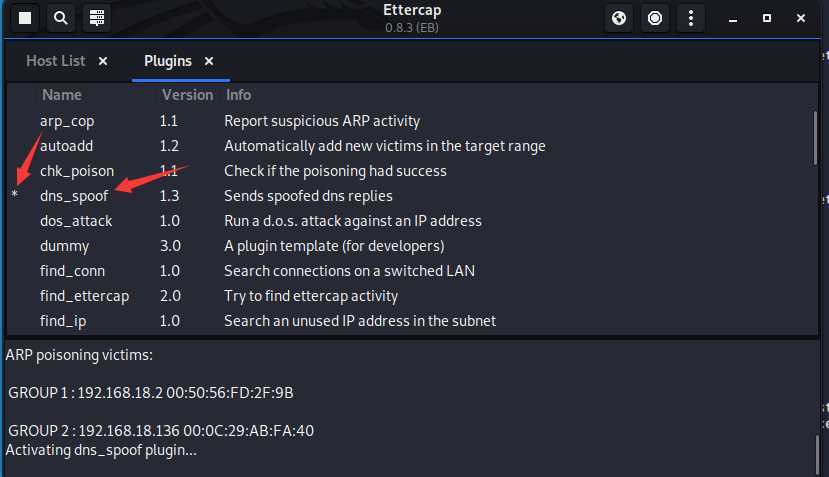
Task: Open the MITM menu globe icon
Action: 619,18
